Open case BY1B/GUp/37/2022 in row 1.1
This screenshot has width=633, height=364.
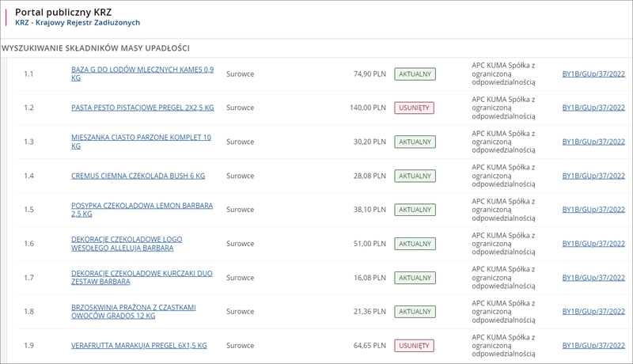pyautogui.click(x=593, y=74)
